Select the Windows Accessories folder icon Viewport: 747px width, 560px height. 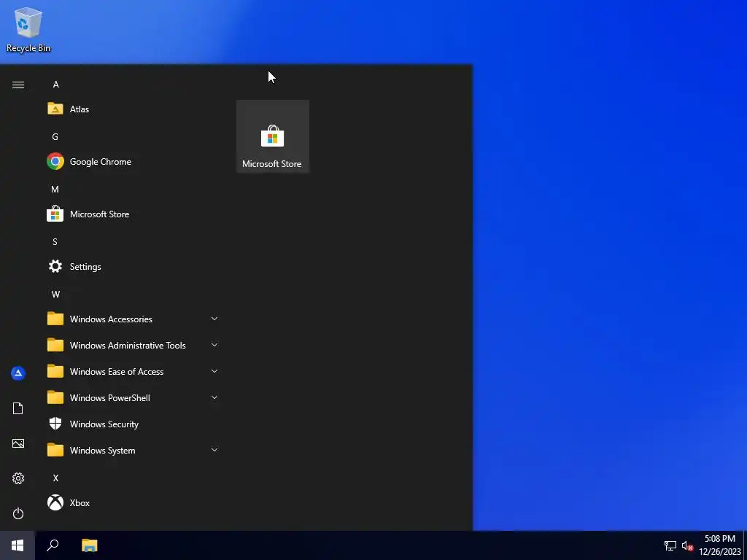55,319
